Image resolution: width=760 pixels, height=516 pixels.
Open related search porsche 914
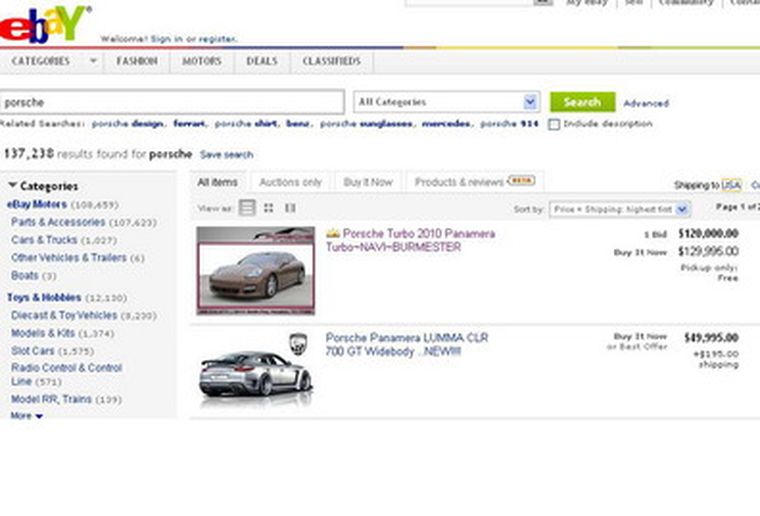509,124
